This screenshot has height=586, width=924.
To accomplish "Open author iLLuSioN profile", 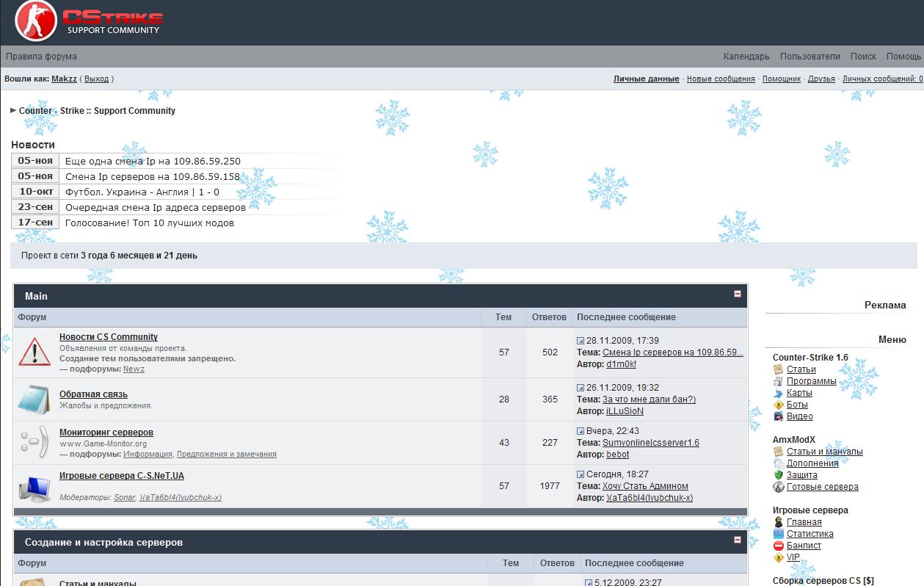I will (625, 411).
